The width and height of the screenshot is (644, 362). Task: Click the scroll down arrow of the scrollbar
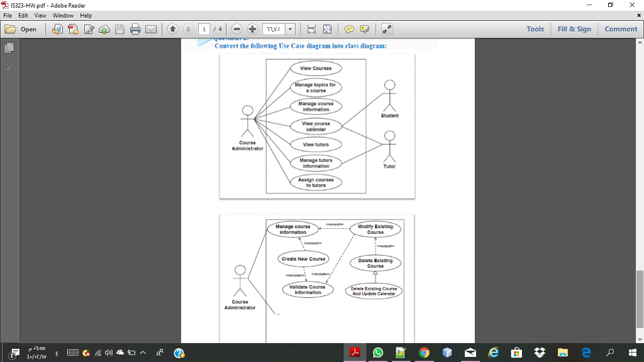(x=640, y=339)
